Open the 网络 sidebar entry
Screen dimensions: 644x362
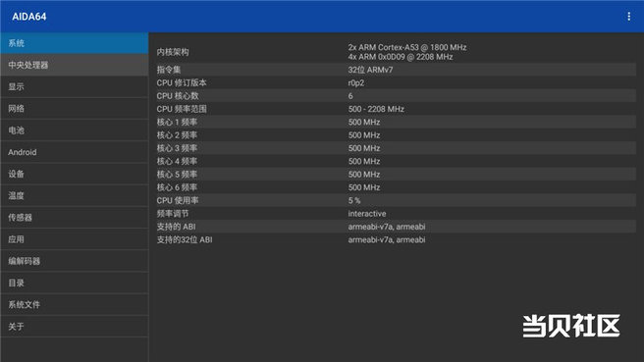pos(75,108)
